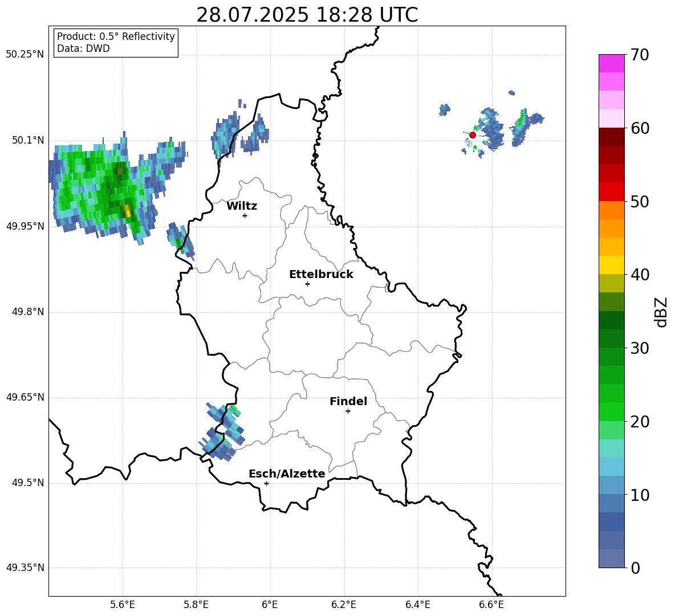Click the 49.65°N latitude label
The image size is (675, 616).
[x=25, y=397]
